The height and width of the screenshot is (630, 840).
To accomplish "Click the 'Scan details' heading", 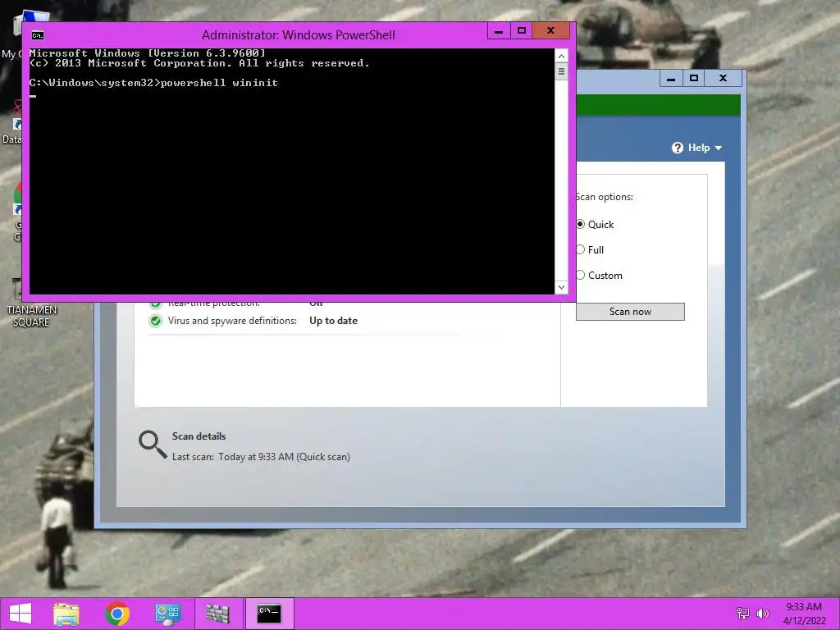I will [199, 436].
